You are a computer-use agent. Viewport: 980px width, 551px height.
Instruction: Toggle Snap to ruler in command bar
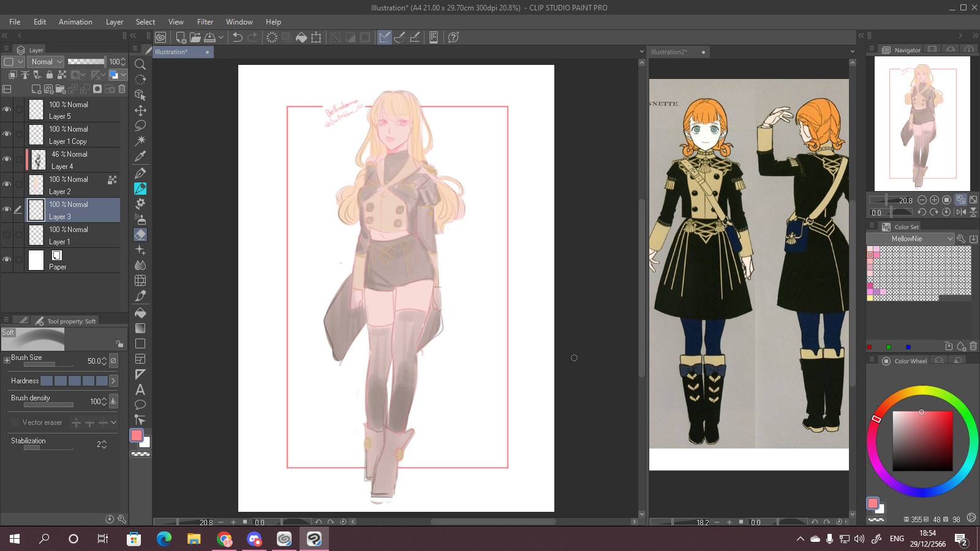pos(385,37)
